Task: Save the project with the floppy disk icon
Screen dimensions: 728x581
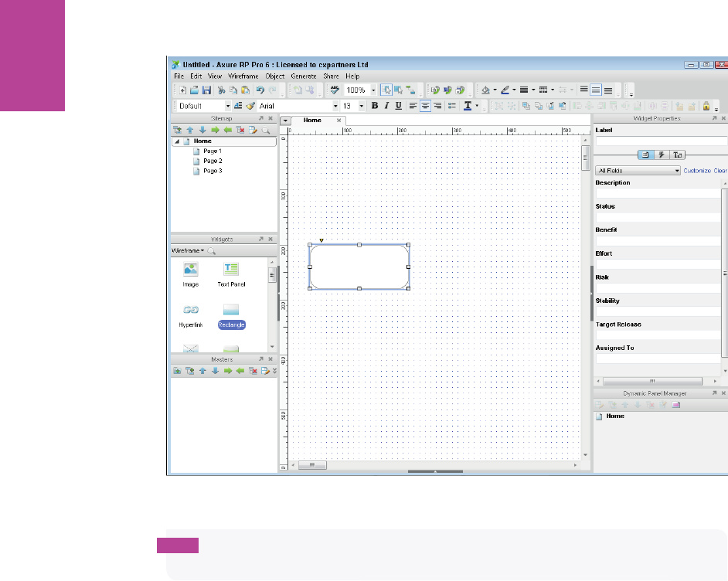Action: [x=206, y=90]
